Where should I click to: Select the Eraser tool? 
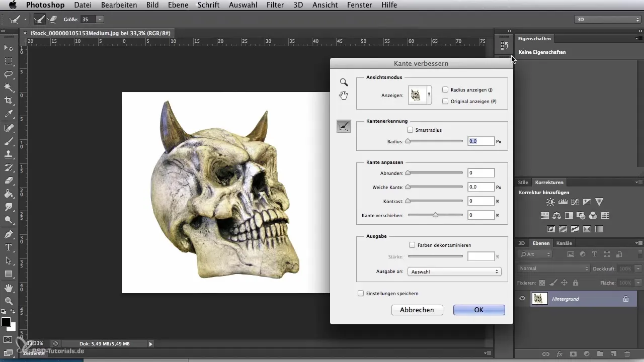[x=9, y=180]
